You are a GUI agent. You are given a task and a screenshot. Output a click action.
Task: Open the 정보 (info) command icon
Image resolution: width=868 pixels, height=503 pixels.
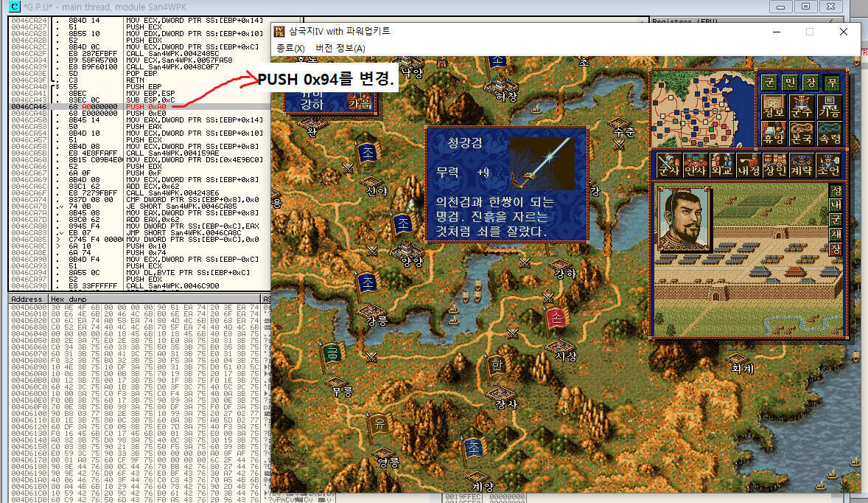click(773, 107)
